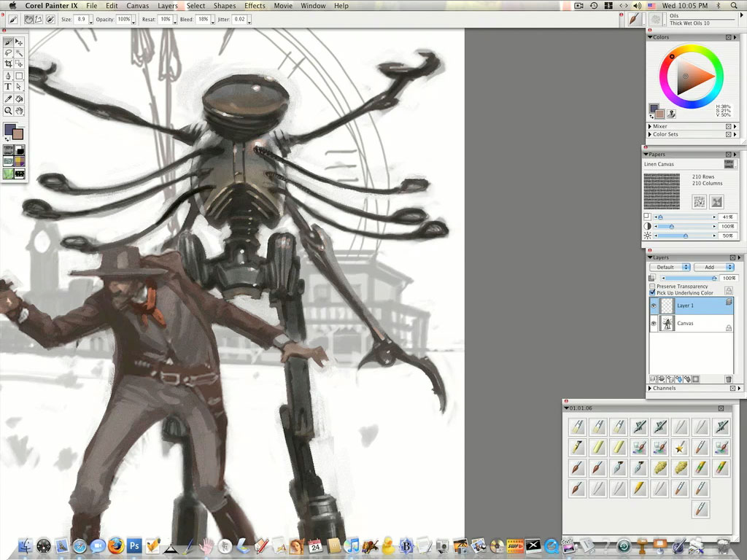Open the Canvas menu
Screen dimensions: 747x560
137,6
